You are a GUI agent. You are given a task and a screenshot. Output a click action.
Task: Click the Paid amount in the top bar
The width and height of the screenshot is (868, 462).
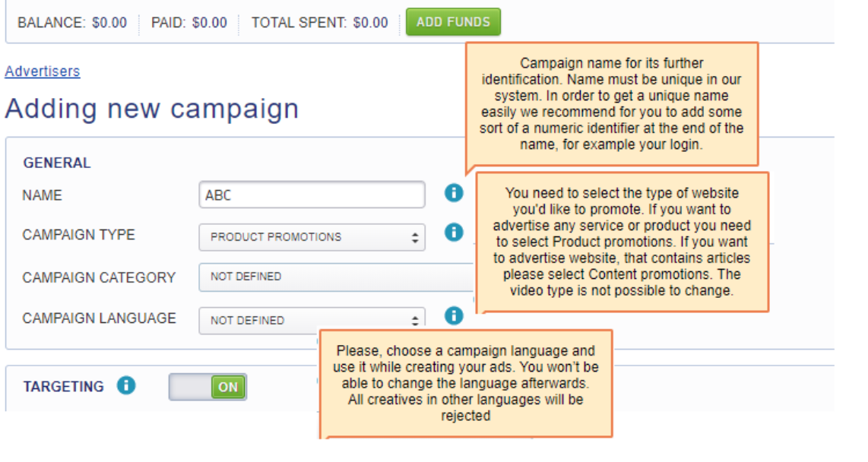(209, 23)
